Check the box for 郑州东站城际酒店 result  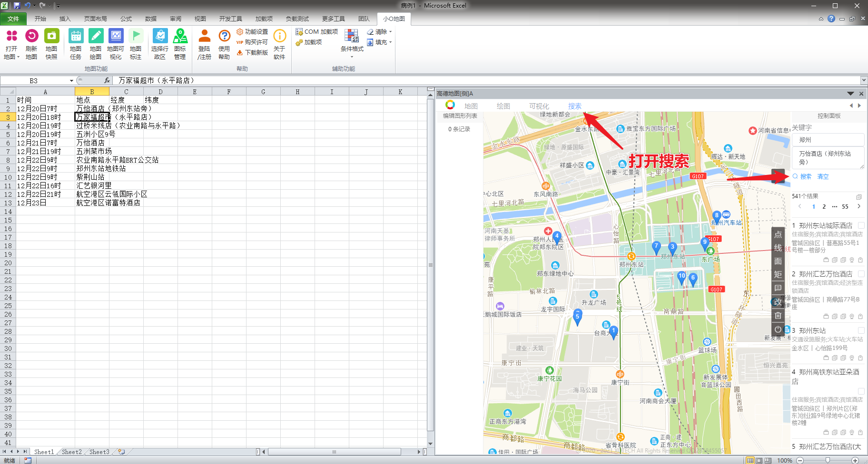pos(861,225)
